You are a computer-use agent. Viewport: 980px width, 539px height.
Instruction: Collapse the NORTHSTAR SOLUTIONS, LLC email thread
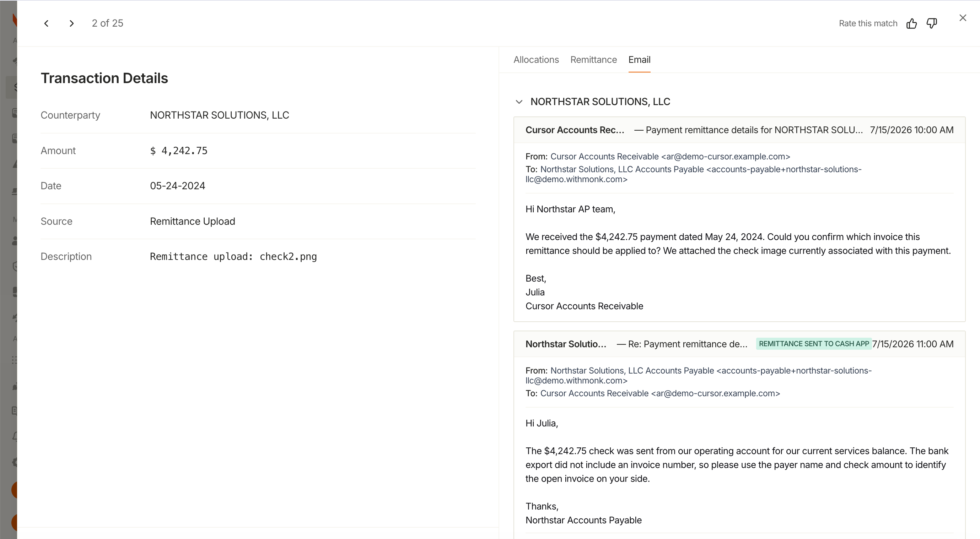[519, 102]
